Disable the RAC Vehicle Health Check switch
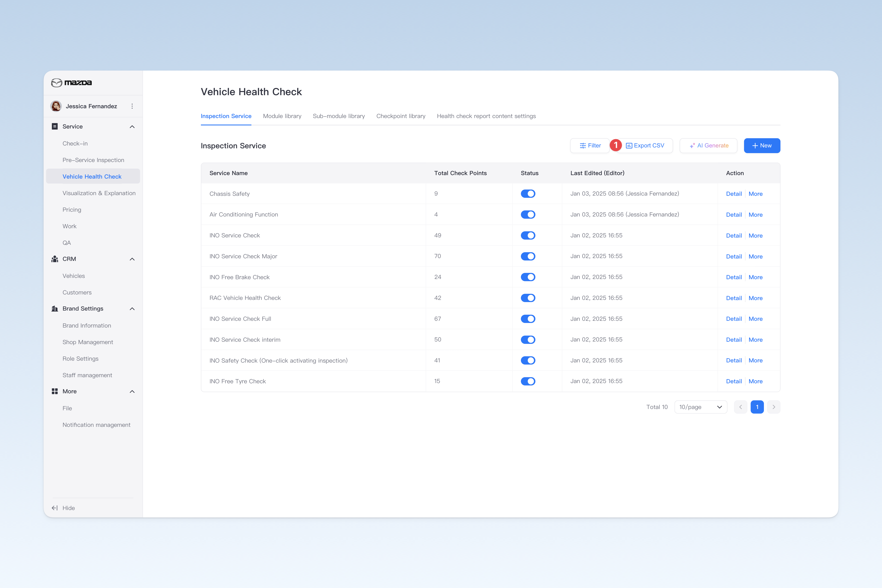This screenshot has width=882, height=588. tap(528, 298)
